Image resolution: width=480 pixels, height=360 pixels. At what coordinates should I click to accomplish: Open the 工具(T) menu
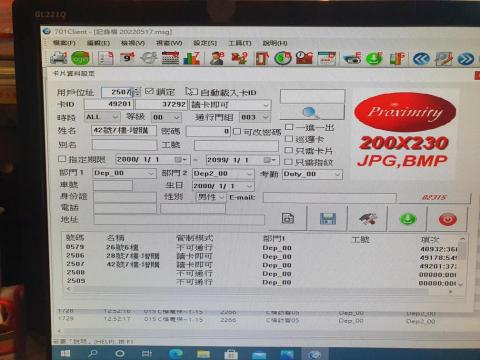240,43
